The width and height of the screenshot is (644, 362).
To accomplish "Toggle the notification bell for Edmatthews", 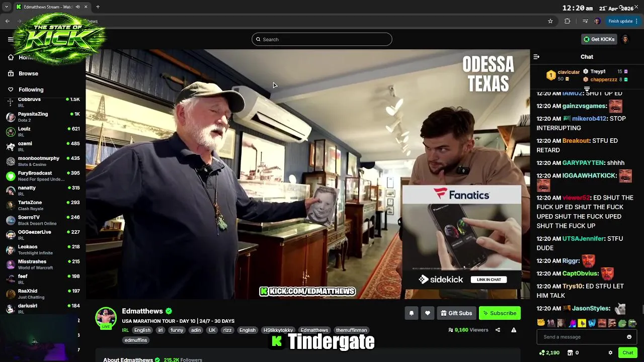I will click(x=412, y=313).
